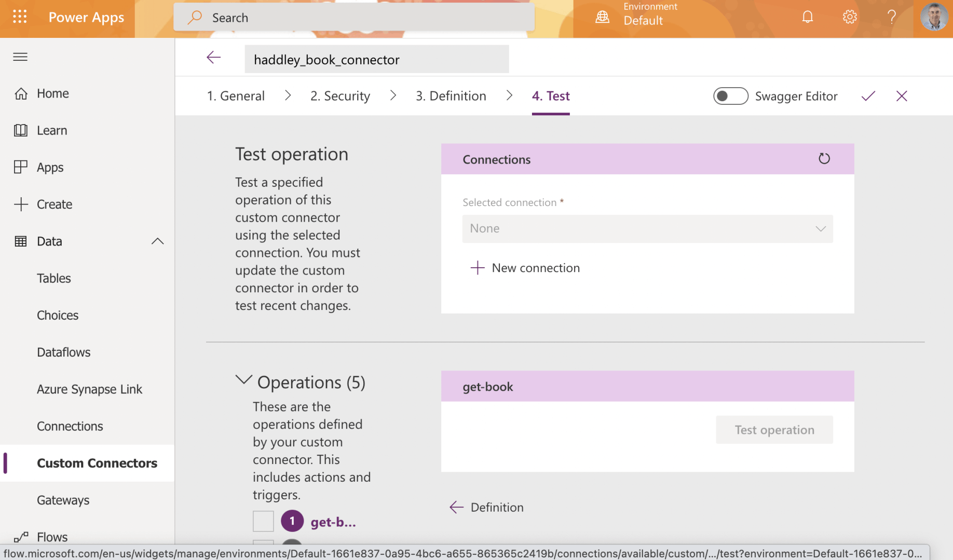Image resolution: width=953 pixels, height=560 pixels.
Task: Switch to the 3. Definition step
Action: (451, 96)
